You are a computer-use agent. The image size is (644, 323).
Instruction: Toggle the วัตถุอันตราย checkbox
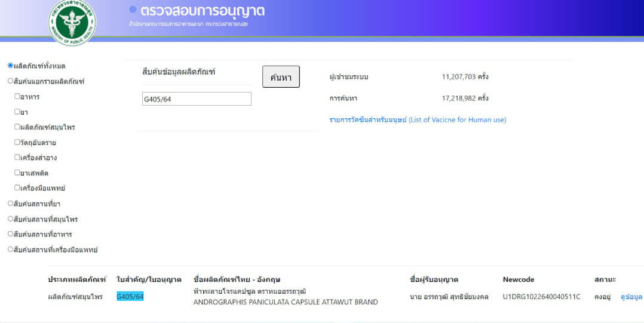point(17,142)
